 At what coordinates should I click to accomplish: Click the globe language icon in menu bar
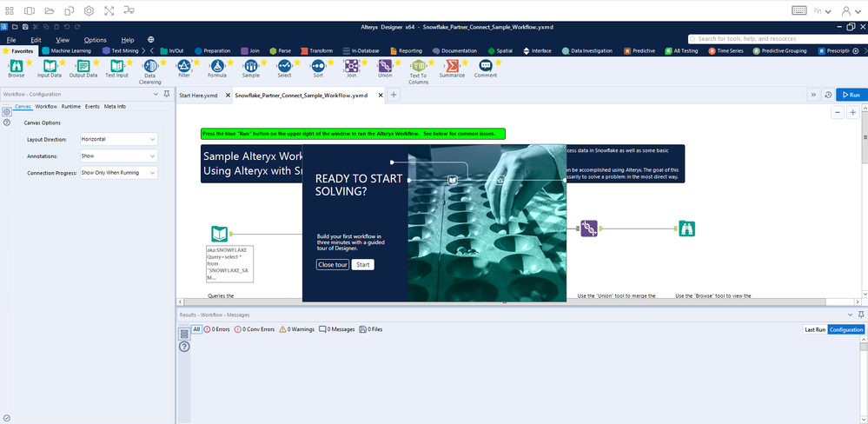[x=151, y=40]
